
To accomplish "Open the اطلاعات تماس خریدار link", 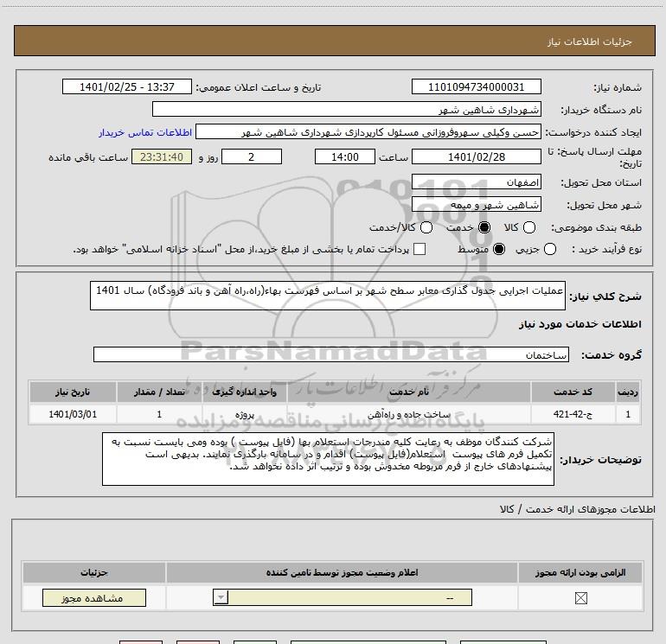I will point(145,132).
